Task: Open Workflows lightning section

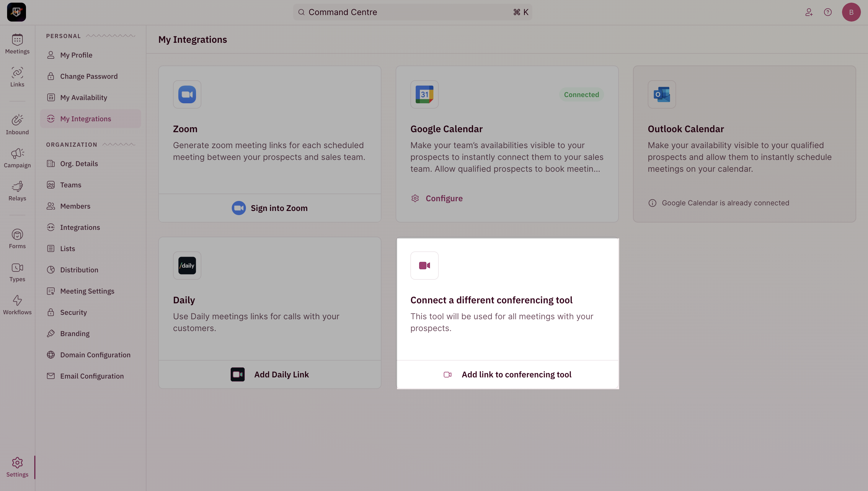Action: (17, 305)
